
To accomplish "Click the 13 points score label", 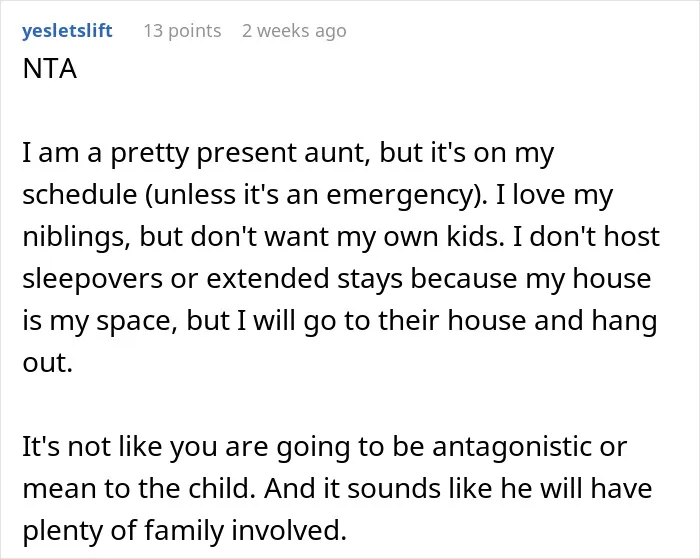I will tap(182, 31).
